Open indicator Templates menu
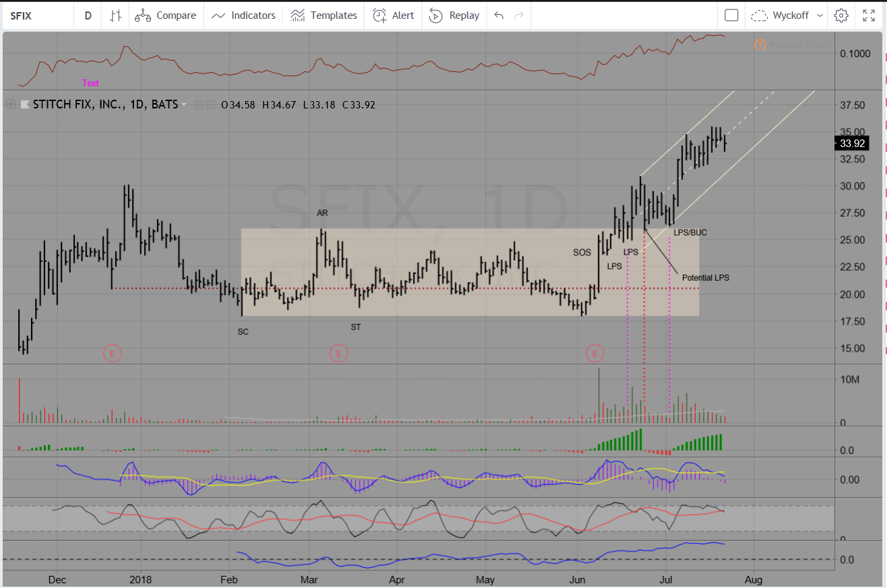 click(x=324, y=15)
